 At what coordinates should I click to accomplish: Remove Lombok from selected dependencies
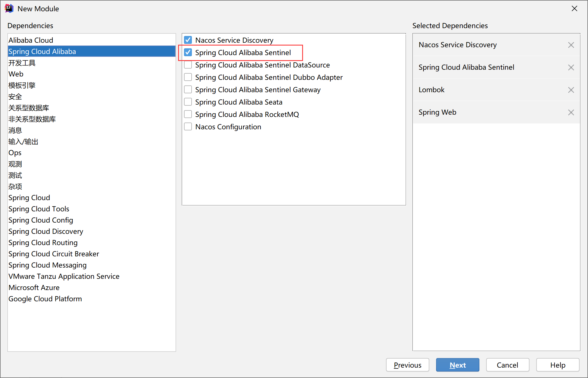[x=571, y=90]
